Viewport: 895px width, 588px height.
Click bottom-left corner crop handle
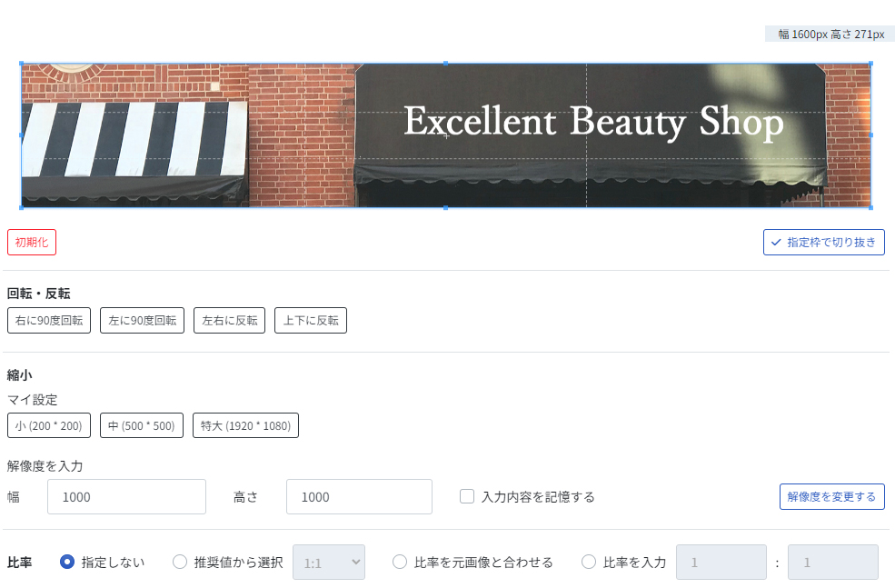[x=22, y=208]
